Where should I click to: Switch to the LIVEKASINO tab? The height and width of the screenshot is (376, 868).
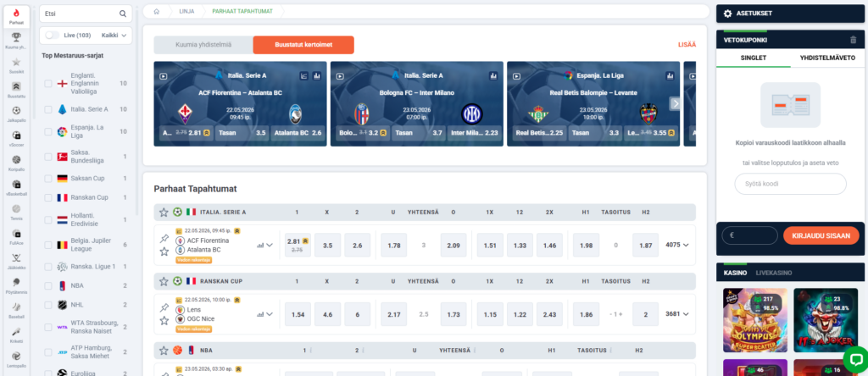point(773,273)
